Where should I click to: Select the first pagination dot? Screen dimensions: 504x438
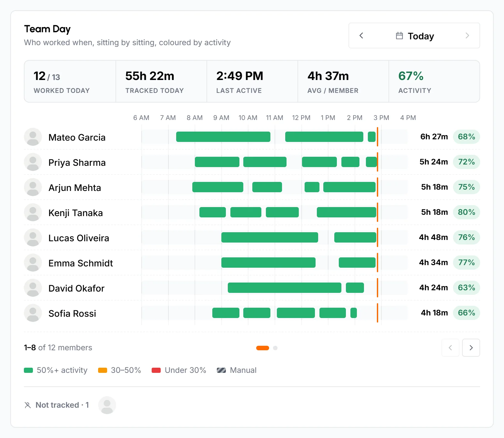[x=263, y=348]
